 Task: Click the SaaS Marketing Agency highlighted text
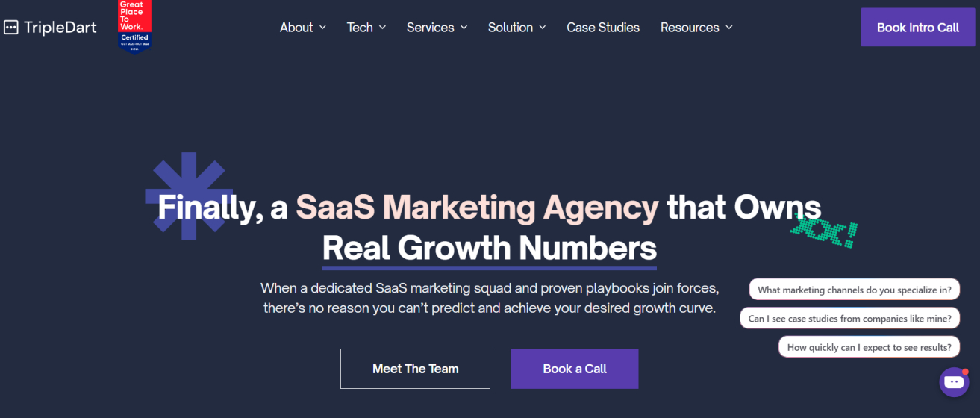[477, 207]
